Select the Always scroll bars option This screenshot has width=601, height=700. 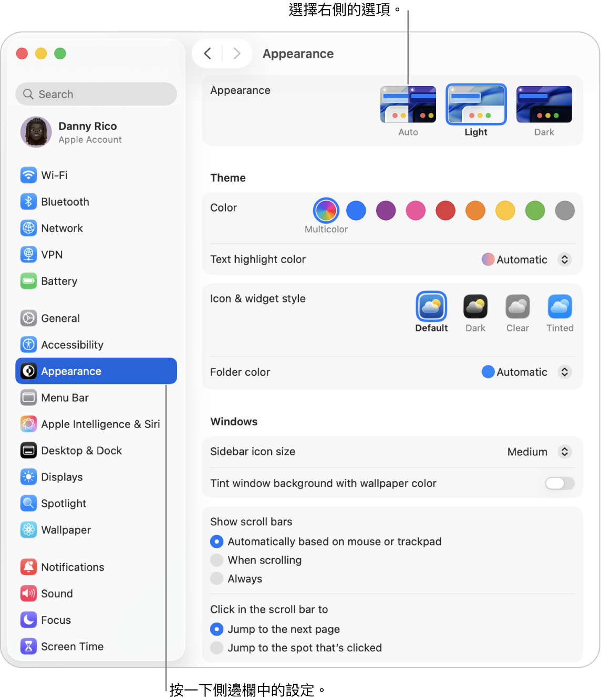(x=216, y=579)
